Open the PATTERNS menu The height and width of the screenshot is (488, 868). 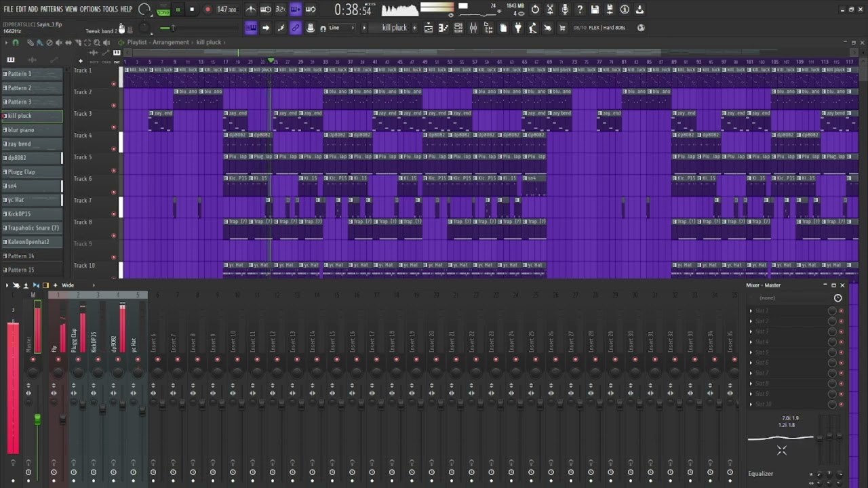point(52,9)
